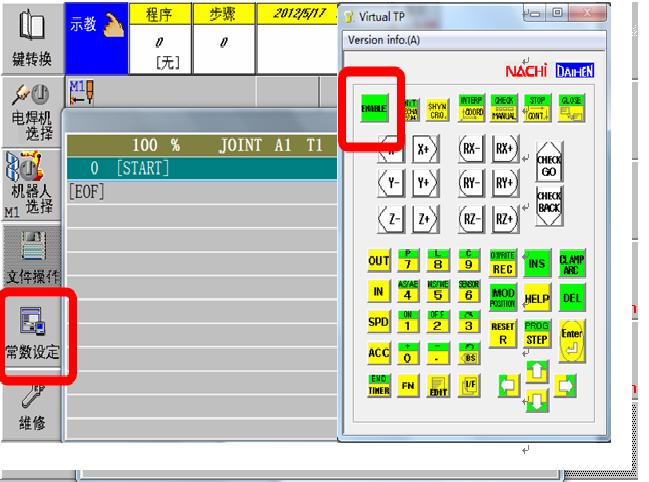Select 机器人选择 robot selection icon
This screenshot has height=482, width=649.
click(x=33, y=181)
